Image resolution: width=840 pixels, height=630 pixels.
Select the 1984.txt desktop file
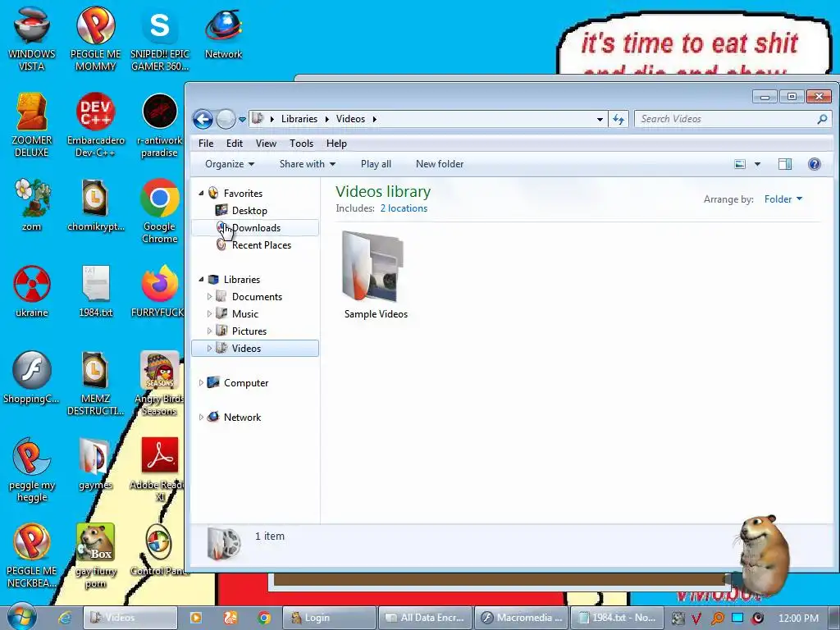tap(95, 291)
